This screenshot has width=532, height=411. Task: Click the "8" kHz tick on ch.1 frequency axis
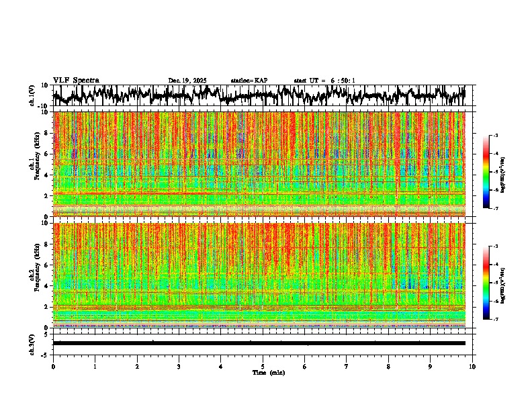[47, 133]
